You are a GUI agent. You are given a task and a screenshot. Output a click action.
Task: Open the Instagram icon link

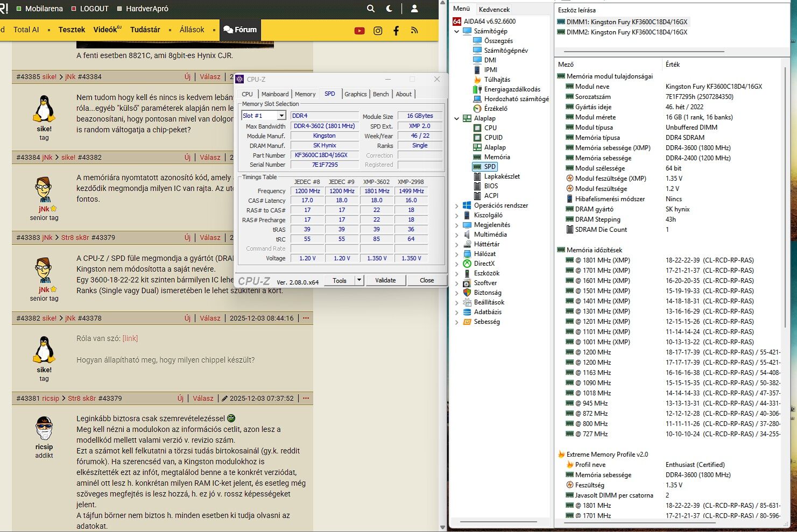[378, 31]
